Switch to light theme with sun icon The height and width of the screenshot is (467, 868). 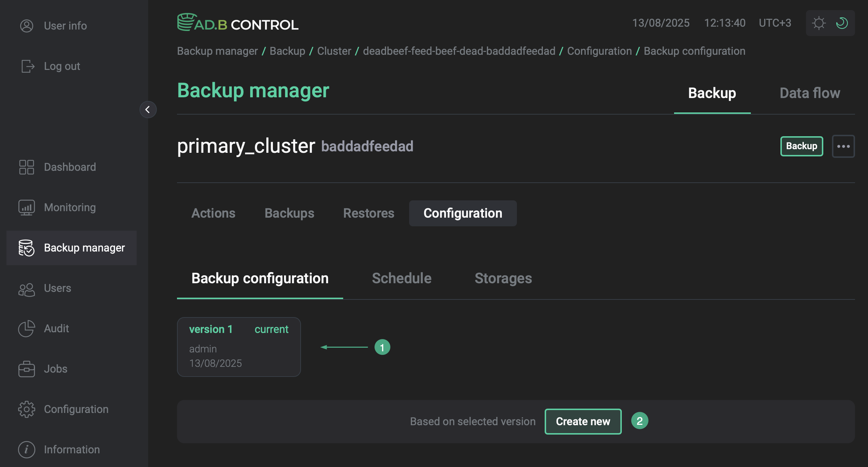pyautogui.click(x=819, y=23)
